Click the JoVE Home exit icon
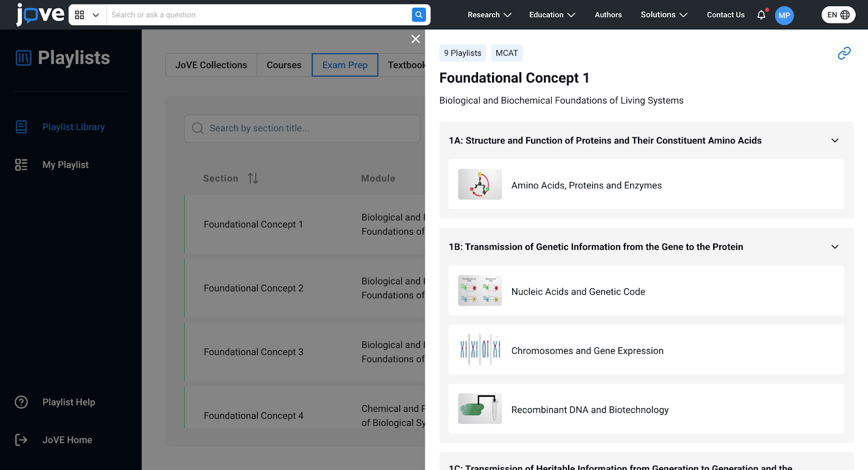This screenshot has width=868, height=470. pos(21,440)
